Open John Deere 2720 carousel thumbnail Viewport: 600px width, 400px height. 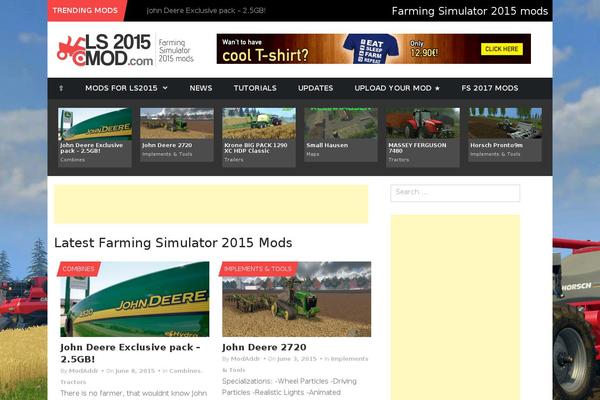[177, 124]
